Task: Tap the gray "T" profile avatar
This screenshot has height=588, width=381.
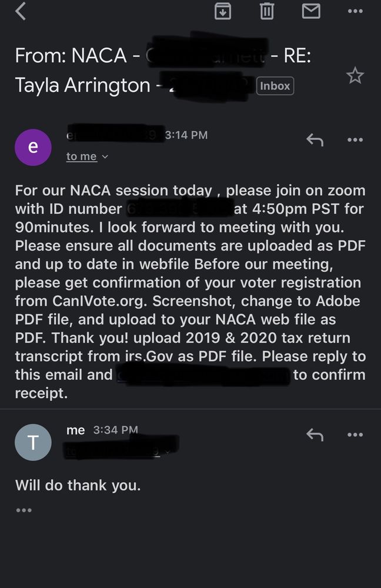Action: 33,442
